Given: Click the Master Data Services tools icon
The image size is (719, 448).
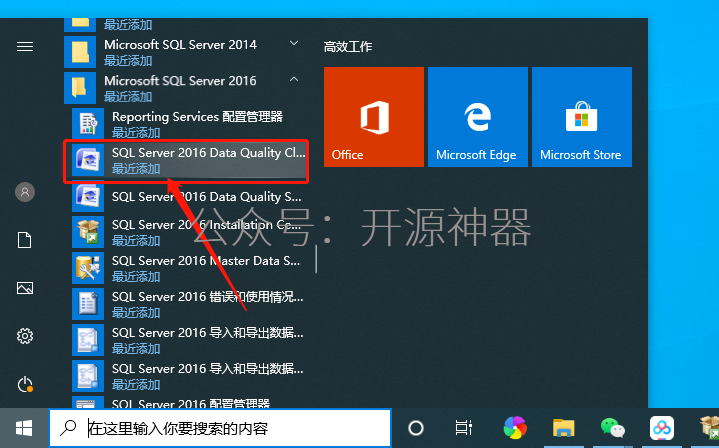Looking at the screenshot, I should [x=88, y=268].
